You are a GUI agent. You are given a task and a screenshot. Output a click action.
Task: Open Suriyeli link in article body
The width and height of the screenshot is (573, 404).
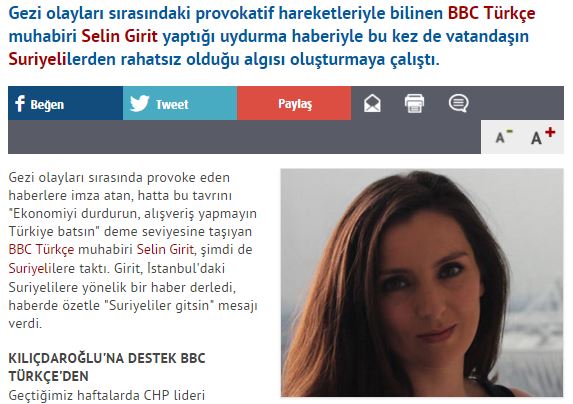[x=28, y=268]
